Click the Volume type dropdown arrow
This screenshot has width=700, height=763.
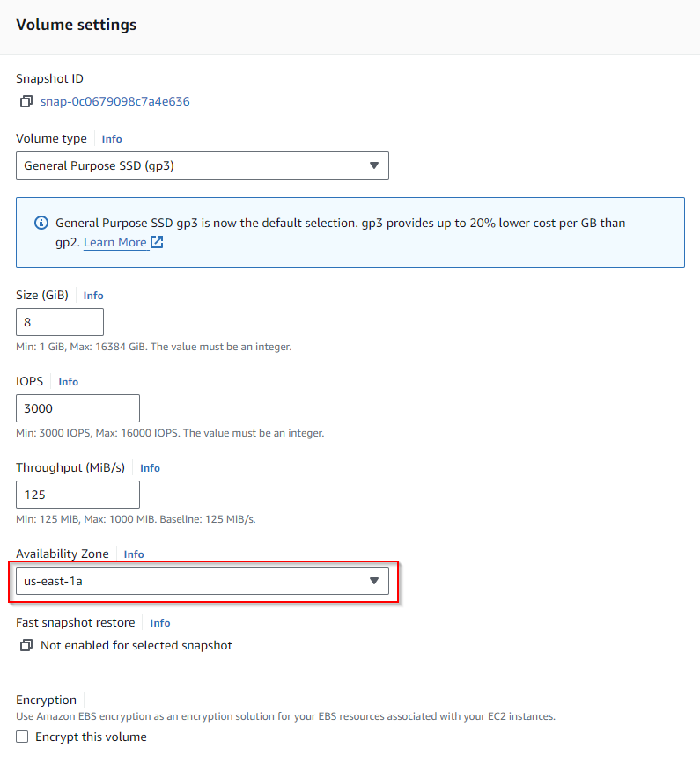coord(373,165)
